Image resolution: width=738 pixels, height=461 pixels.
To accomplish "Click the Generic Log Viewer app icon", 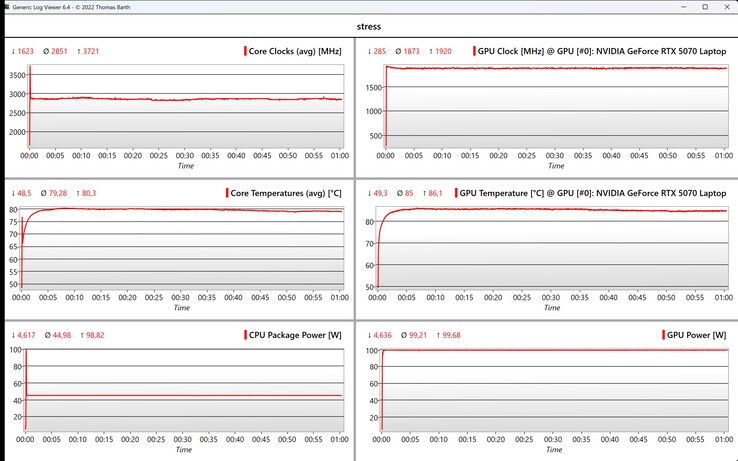I will point(8,7).
